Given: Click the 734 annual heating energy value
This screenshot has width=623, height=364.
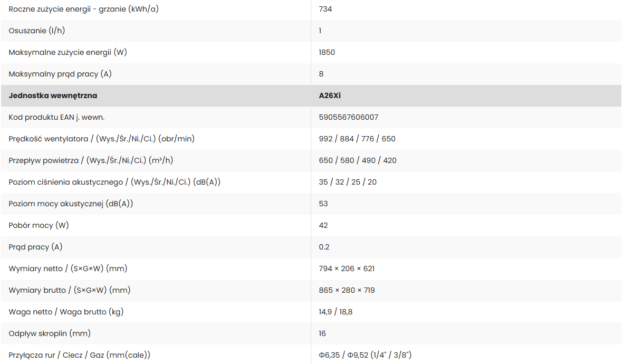Looking at the screenshot, I should [325, 9].
